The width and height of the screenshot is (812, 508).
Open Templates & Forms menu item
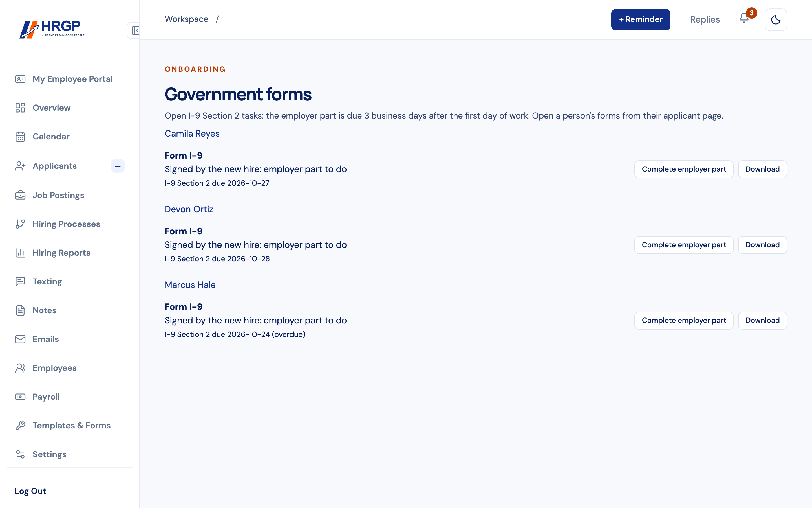pyautogui.click(x=69, y=426)
